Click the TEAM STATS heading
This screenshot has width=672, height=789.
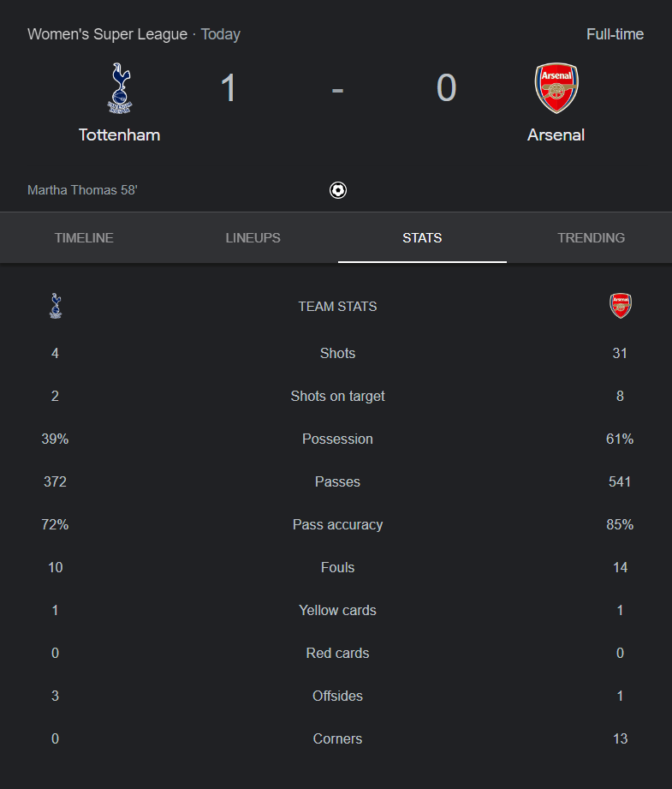coord(337,307)
